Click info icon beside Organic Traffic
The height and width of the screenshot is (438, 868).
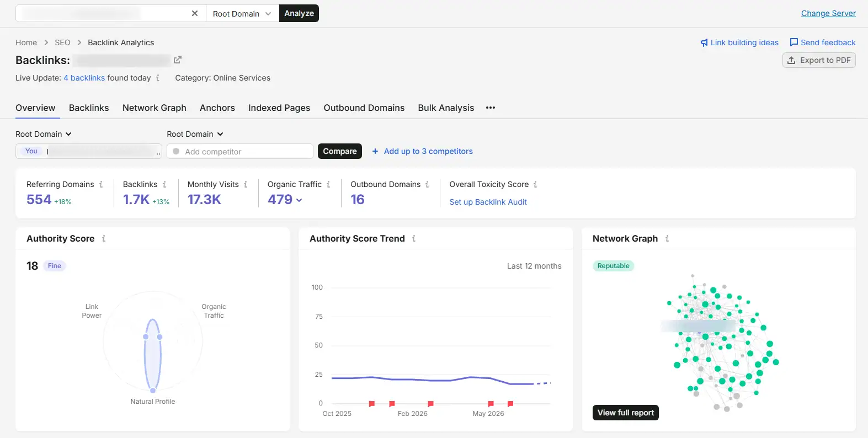point(328,184)
